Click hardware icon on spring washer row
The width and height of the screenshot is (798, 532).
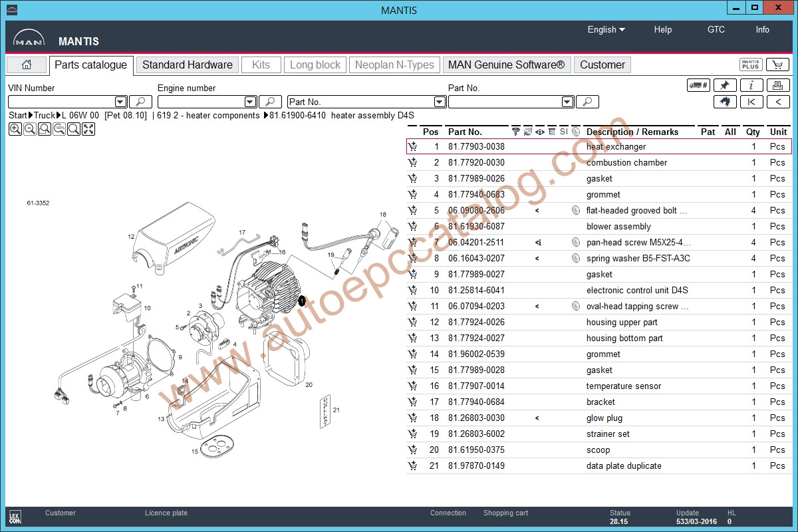coord(575,258)
